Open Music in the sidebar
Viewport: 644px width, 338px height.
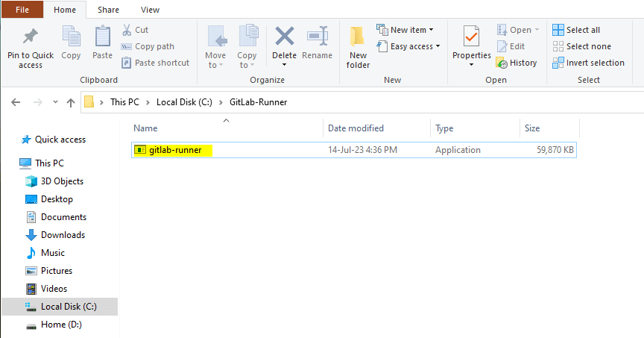pos(45,253)
